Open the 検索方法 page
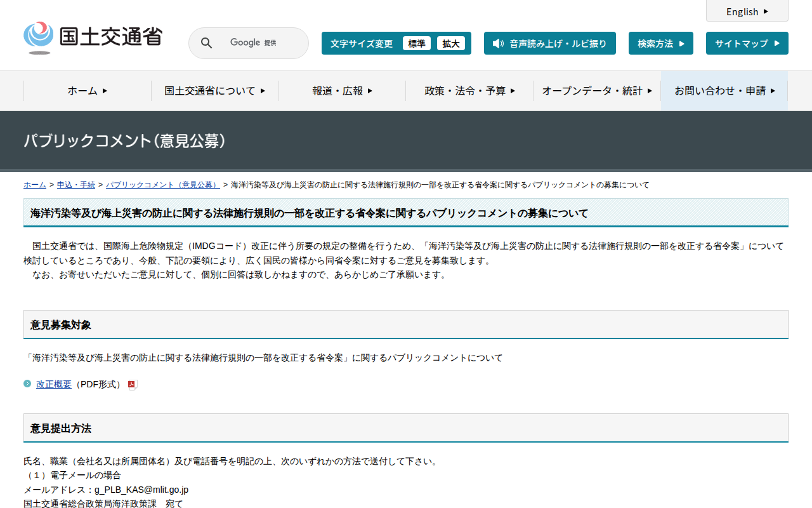Viewport: 812px width, 508px height. [661, 43]
